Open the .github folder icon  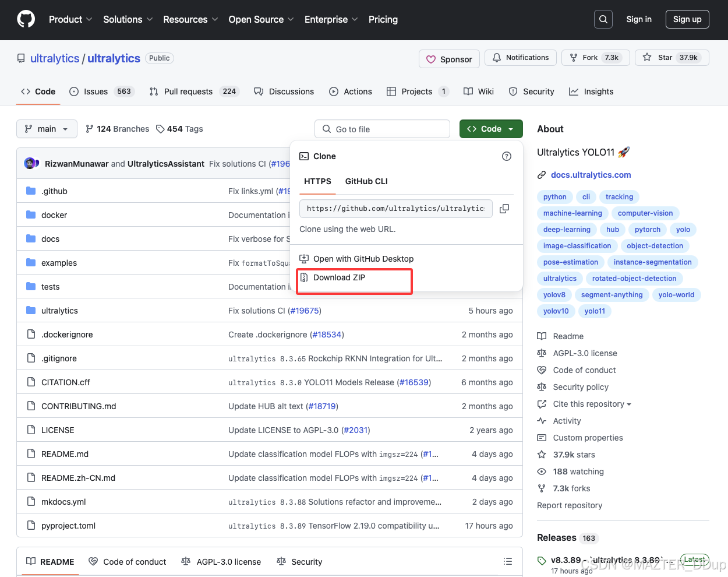pyautogui.click(x=31, y=191)
